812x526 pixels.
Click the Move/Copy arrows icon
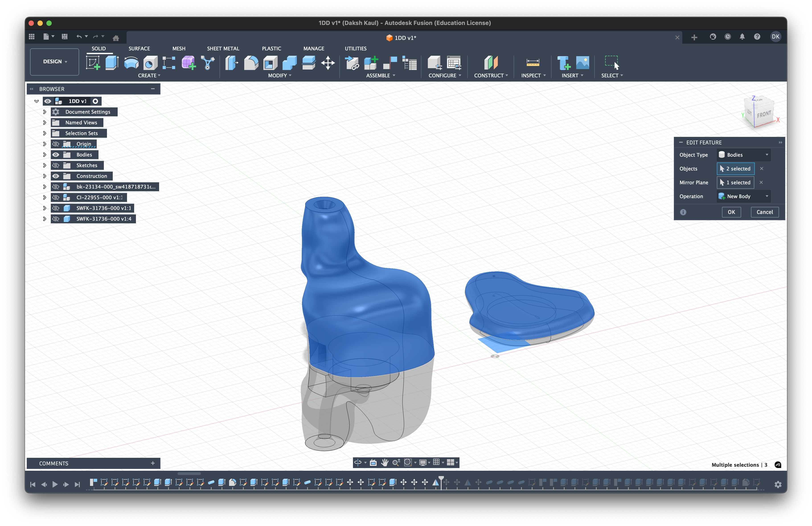point(328,63)
